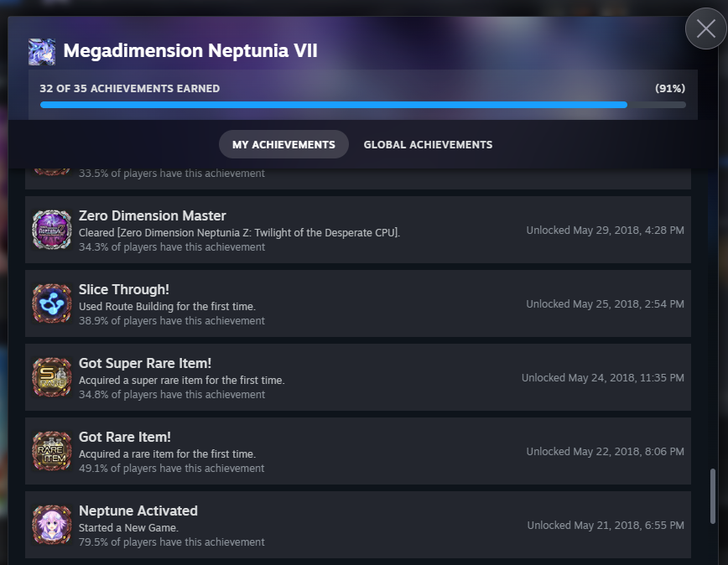The width and height of the screenshot is (728, 565).
Task: Click '34.8% of players have this achievement'
Action: tap(172, 395)
